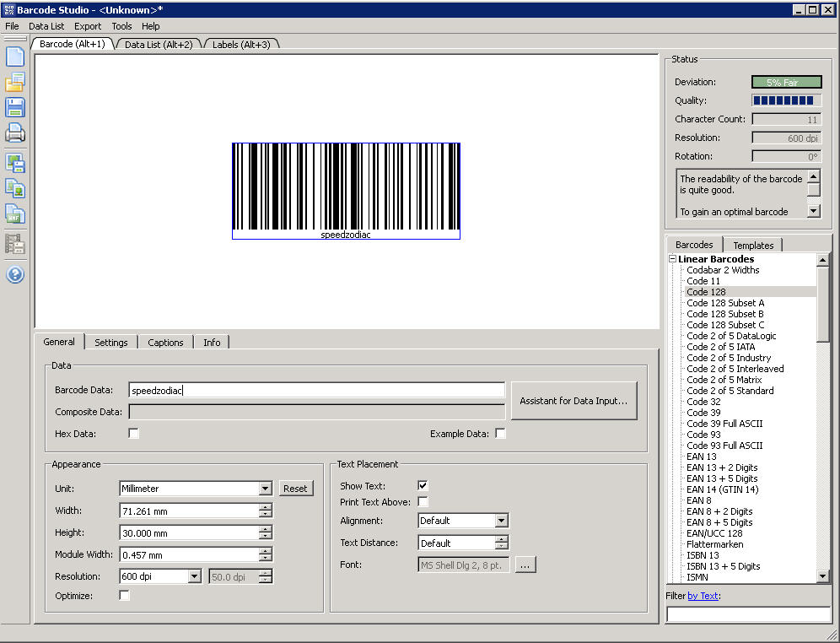
Task: Uncheck the Show Text checkbox
Action: point(423,485)
